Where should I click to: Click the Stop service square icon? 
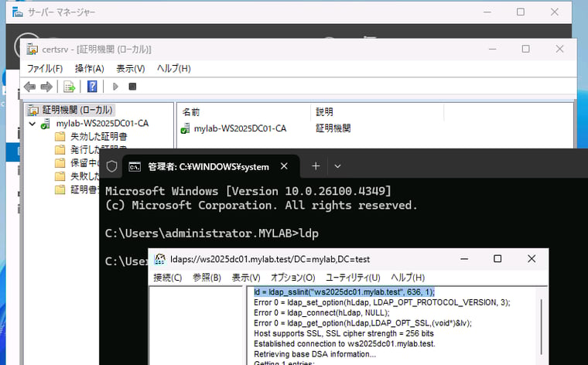point(132,87)
